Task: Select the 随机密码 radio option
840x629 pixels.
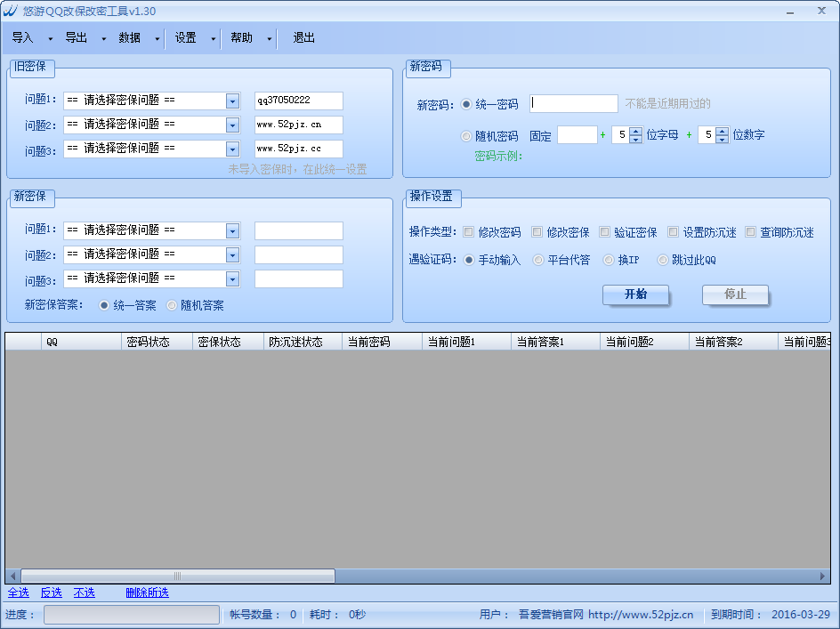Action: click(466, 136)
